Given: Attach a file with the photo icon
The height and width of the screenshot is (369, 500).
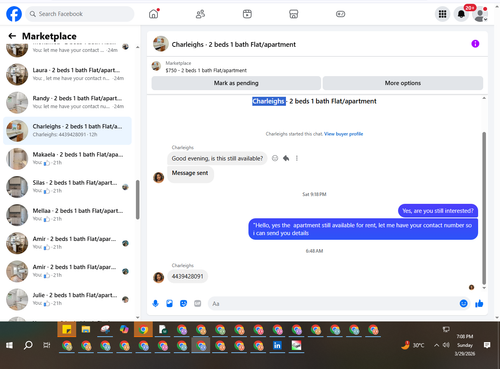Looking at the screenshot, I should pos(170,303).
